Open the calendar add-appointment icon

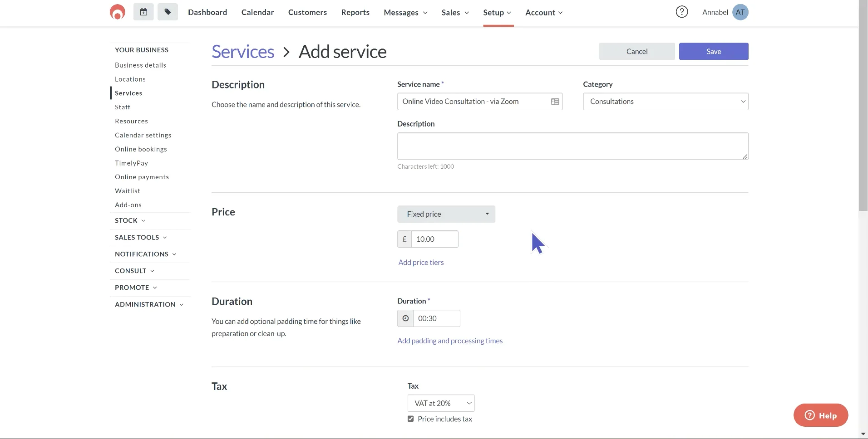143,12
